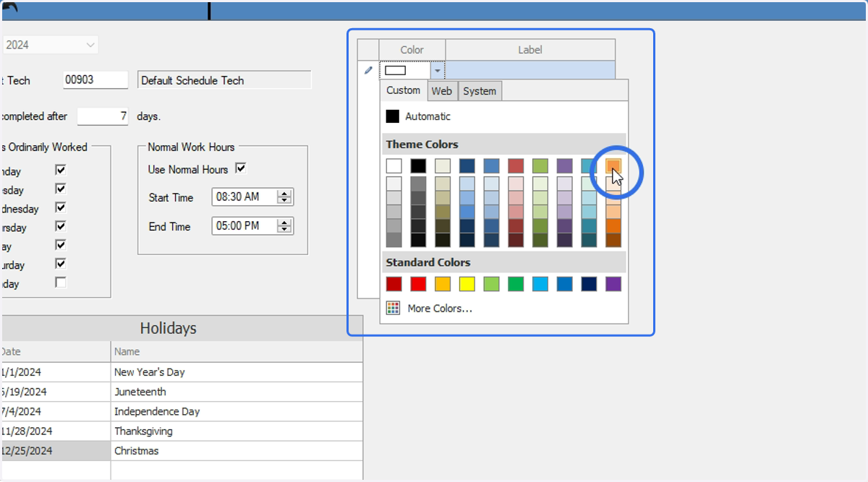The width and height of the screenshot is (868, 482).
Task: Select the dark navy theme swatch in top row
Action: pyautogui.click(x=467, y=165)
